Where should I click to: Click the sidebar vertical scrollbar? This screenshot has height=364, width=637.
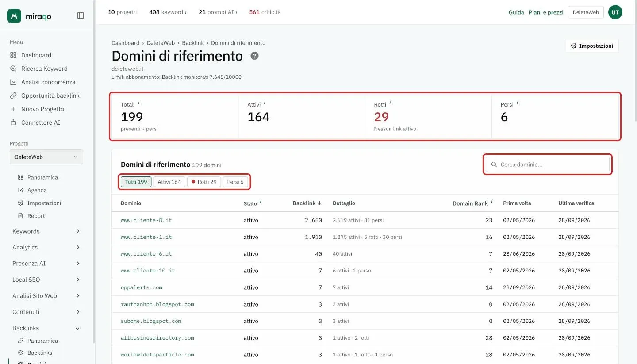(x=93, y=172)
